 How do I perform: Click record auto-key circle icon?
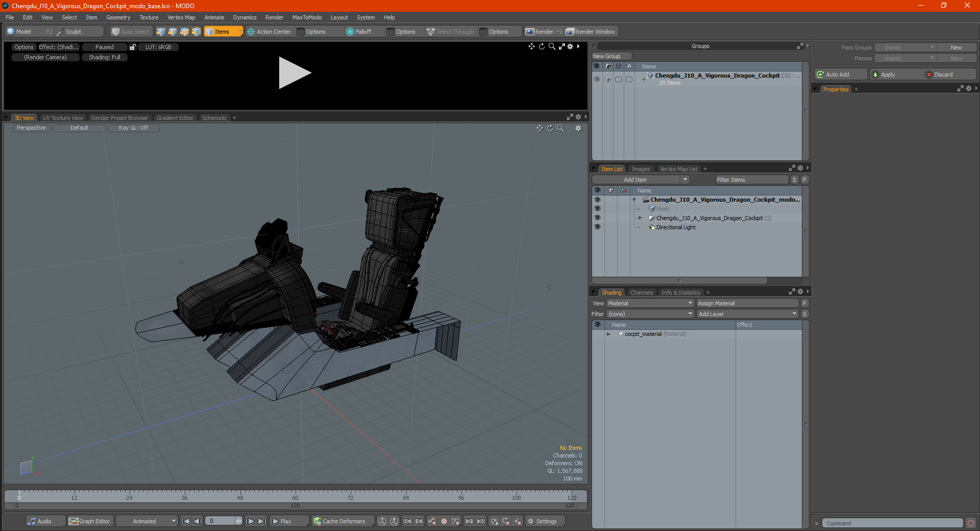444,521
